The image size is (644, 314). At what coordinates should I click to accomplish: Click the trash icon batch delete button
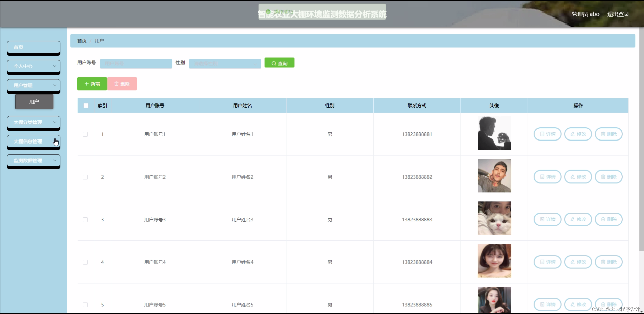pos(122,84)
